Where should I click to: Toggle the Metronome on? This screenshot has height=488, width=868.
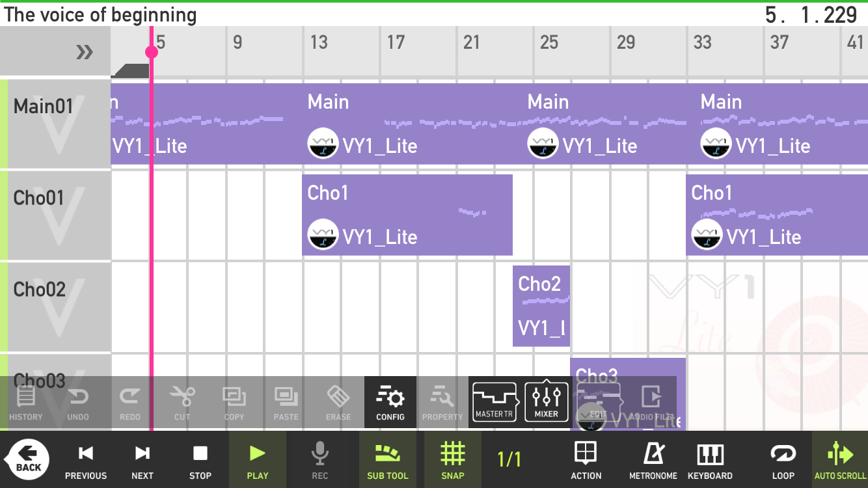click(x=653, y=460)
